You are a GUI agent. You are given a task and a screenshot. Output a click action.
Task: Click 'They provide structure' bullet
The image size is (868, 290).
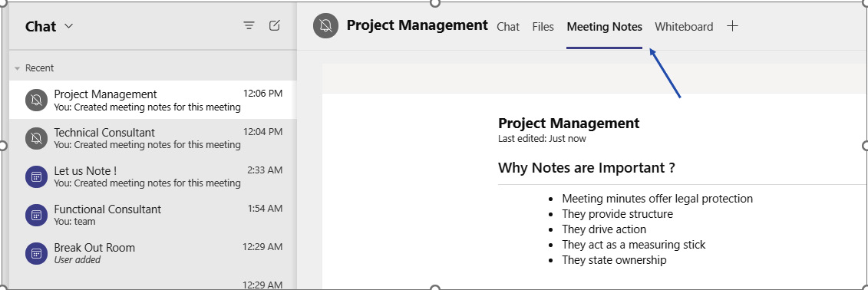(x=617, y=214)
